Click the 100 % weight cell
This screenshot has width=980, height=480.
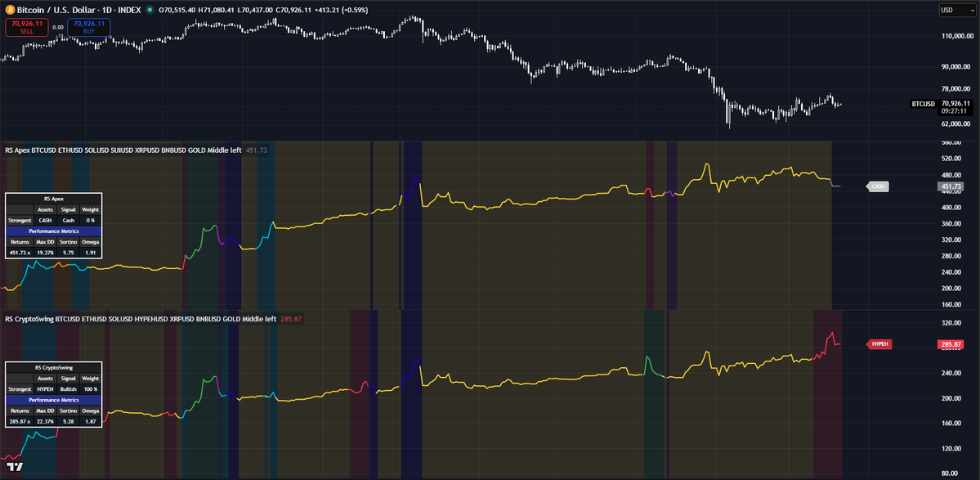click(x=90, y=388)
